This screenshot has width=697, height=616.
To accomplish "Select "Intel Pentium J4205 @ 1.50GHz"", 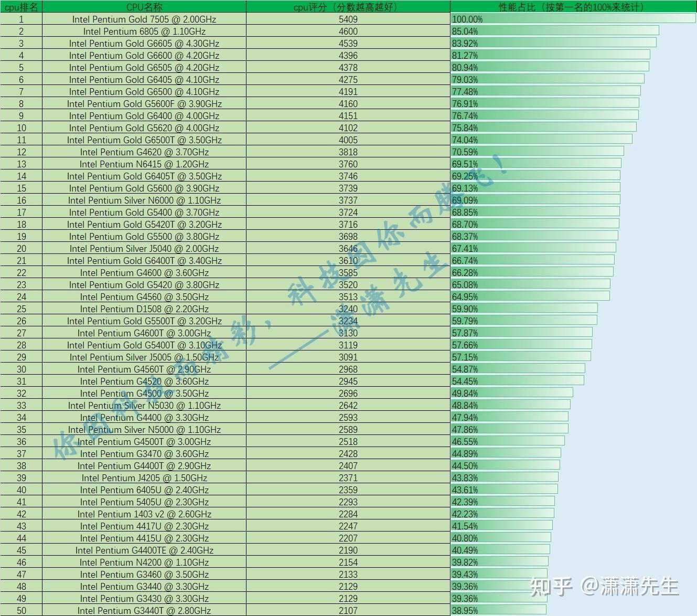I will click(x=144, y=477).
